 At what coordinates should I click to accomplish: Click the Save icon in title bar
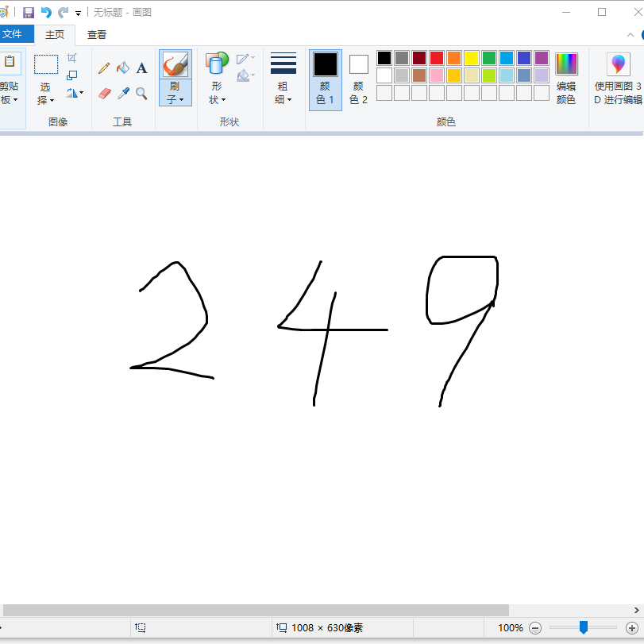[x=29, y=13]
